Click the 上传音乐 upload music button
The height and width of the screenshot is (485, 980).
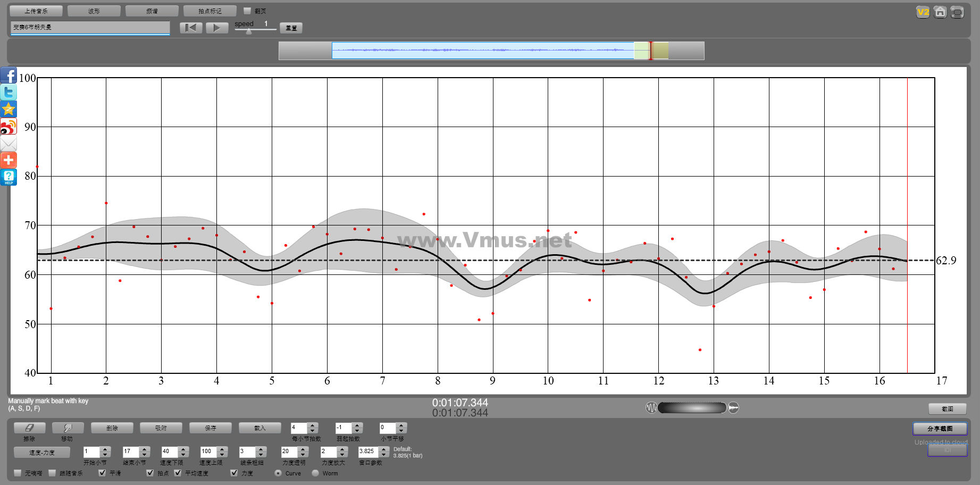click(x=36, y=11)
